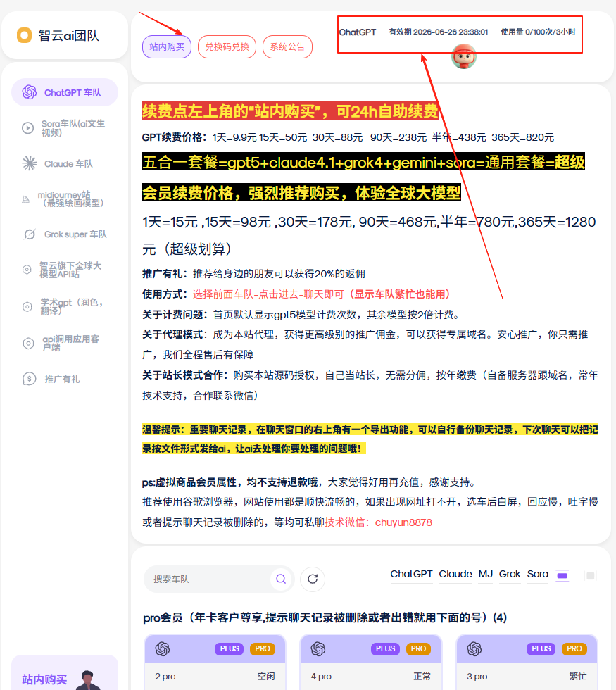Switch to the gray list view toggle
Image resolution: width=616 pixels, height=690 pixels.
coord(590,575)
